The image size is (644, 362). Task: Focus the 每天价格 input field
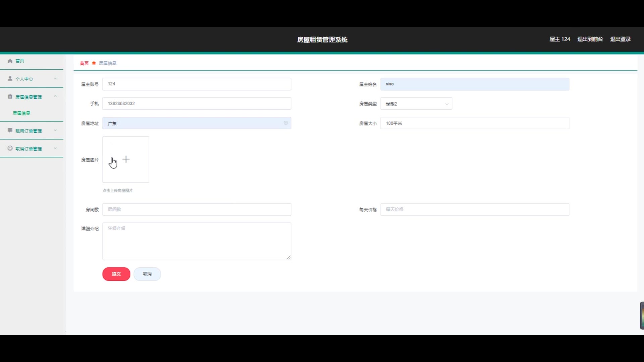coord(475,209)
